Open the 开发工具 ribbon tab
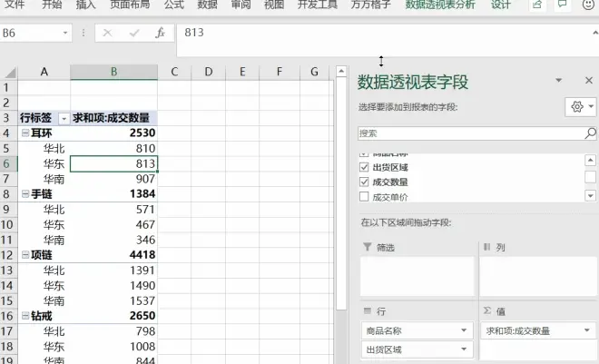The image size is (599, 364). point(318,5)
